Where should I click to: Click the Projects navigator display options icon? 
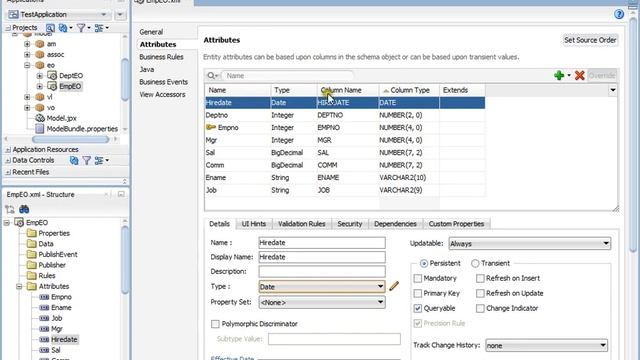[x=99, y=28]
